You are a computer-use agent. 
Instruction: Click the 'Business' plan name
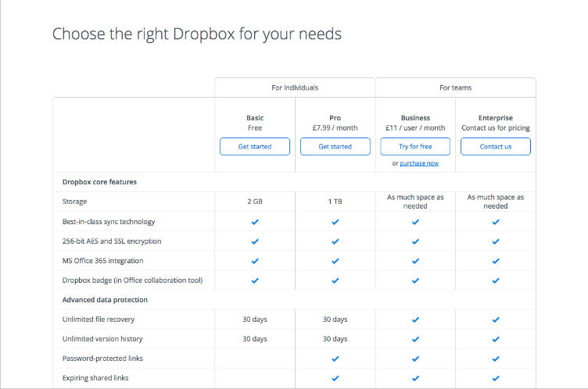(415, 118)
